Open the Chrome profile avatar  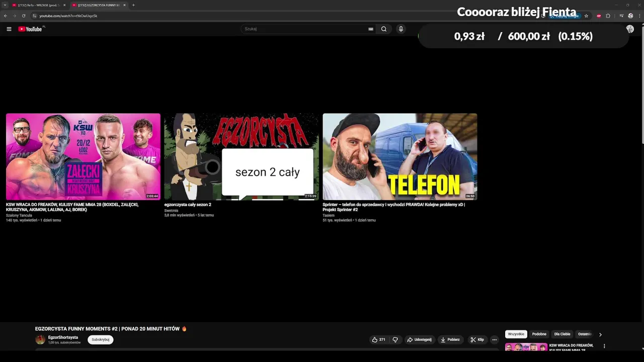point(630,16)
